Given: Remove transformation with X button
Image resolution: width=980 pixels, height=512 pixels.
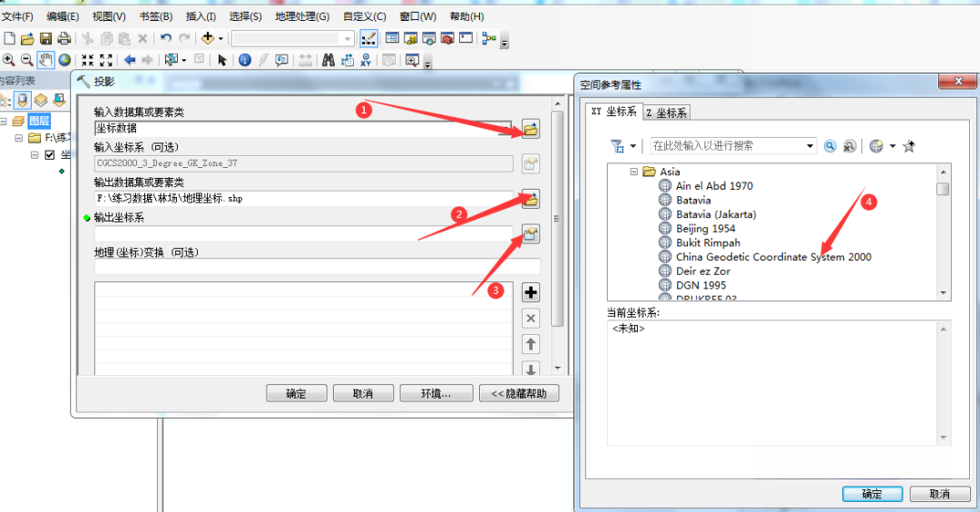Looking at the screenshot, I should [x=531, y=319].
